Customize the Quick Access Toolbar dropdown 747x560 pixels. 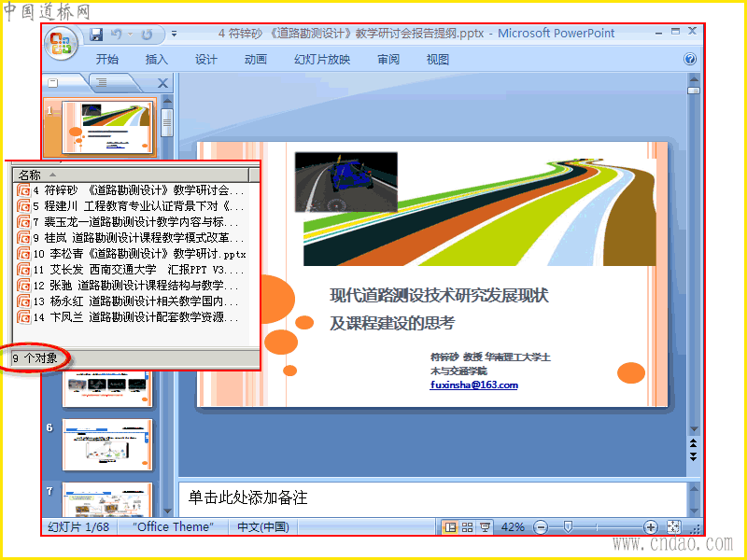click(x=174, y=35)
